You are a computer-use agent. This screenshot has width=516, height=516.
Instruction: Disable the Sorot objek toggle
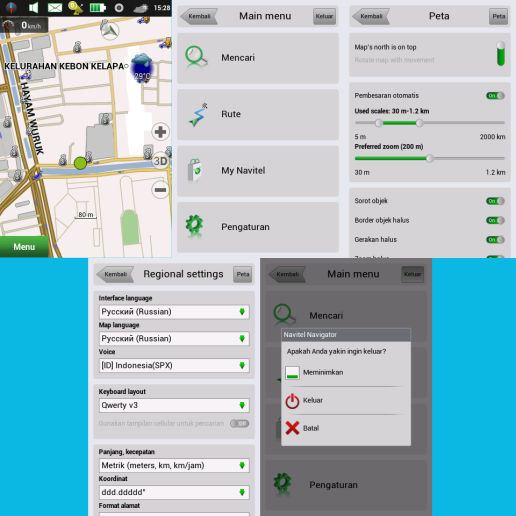tap(495, 201)
